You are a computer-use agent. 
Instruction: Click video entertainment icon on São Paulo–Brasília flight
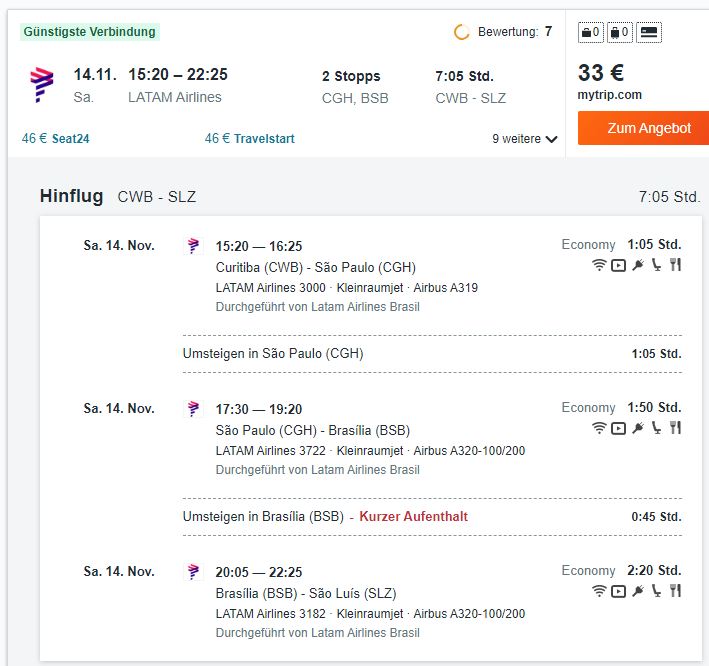[x=618, y=428]
